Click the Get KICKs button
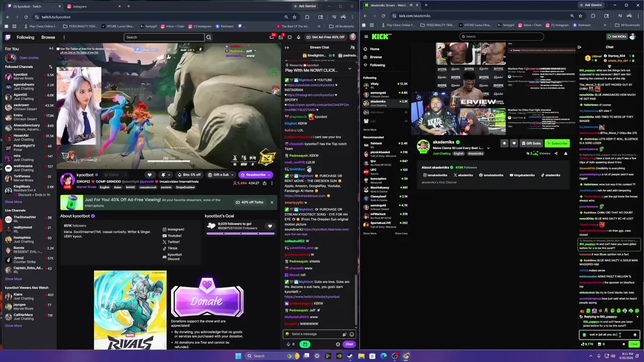 click(x=617, y=36)
